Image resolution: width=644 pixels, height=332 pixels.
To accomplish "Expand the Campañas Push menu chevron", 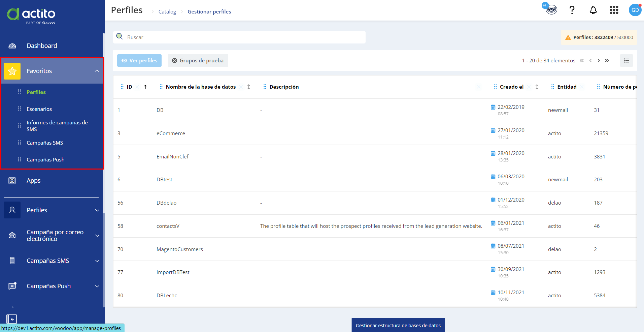I will click(97, 286).
